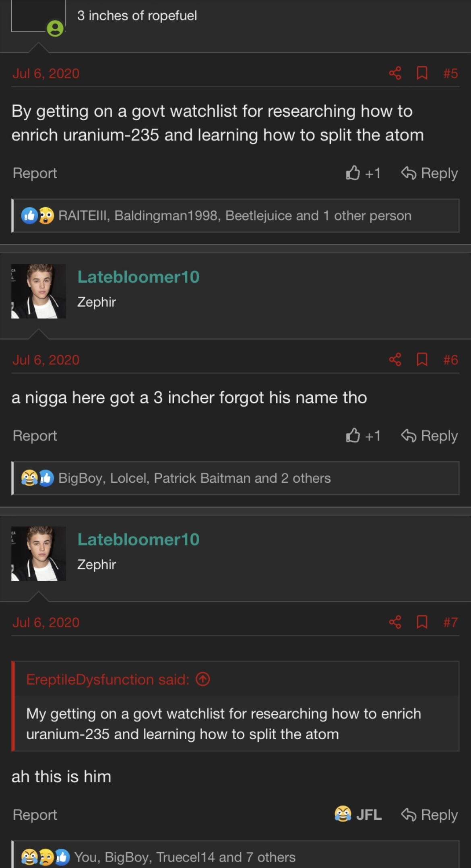Report post #5
471x868 pixels.
tap(35, 173)
